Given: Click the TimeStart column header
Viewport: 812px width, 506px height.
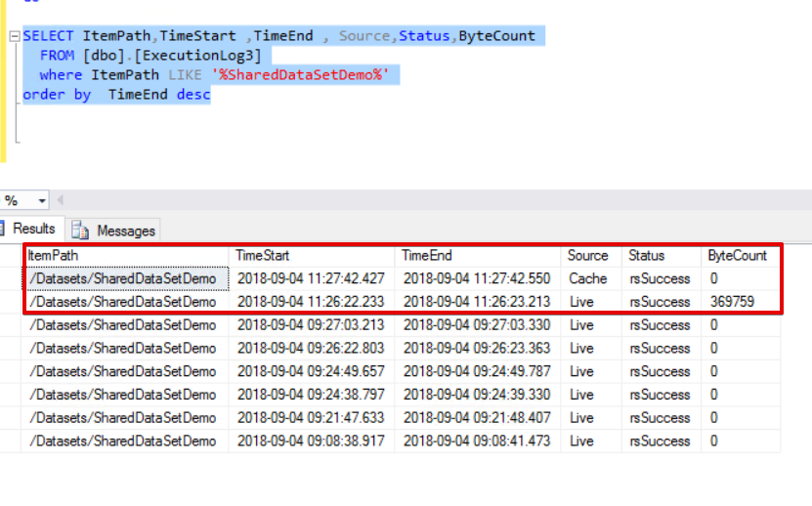Looking at the screenshot, I should [x=312, y=255].
